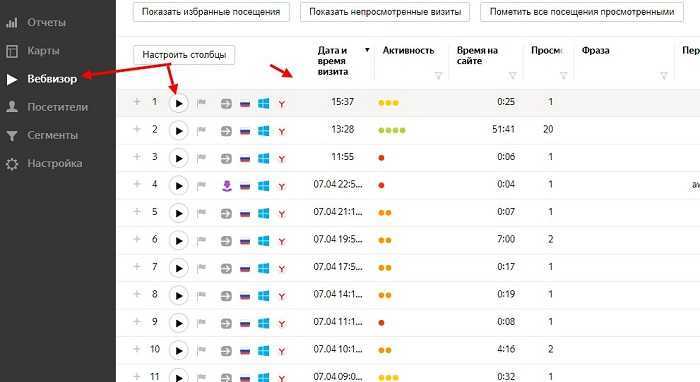Play the visit recording in row 8
This screenshot has width=700, height=382.
[178, 296]
